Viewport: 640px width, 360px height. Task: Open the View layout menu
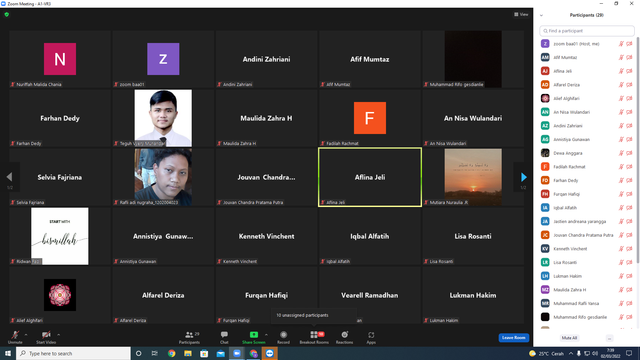coord(521,14)
